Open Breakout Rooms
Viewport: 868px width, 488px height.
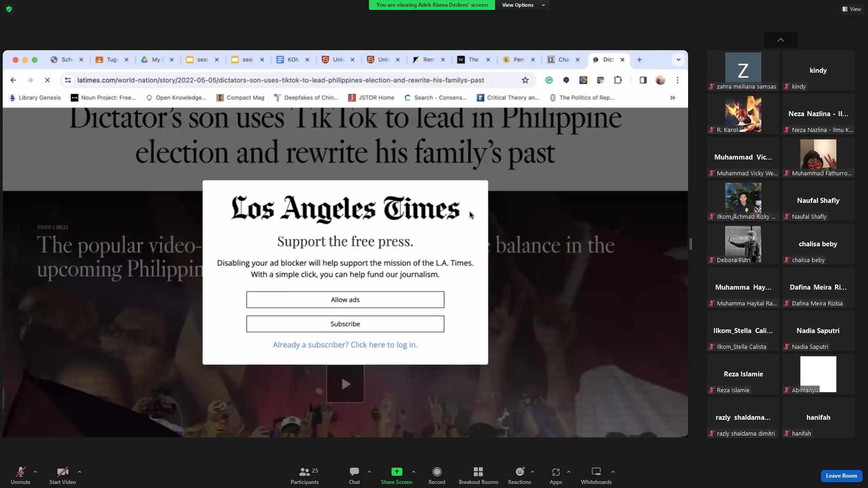(478, 475)
